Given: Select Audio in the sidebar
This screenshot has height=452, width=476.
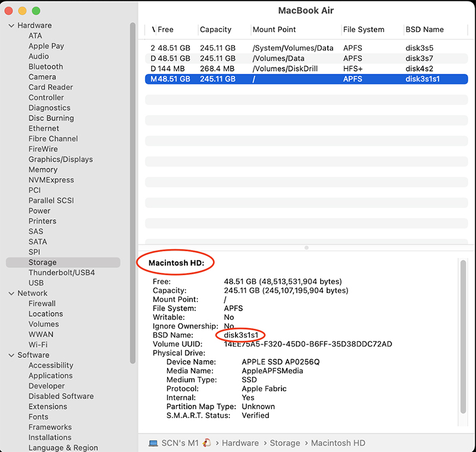Looking at the screenshot, I should 39,57.
